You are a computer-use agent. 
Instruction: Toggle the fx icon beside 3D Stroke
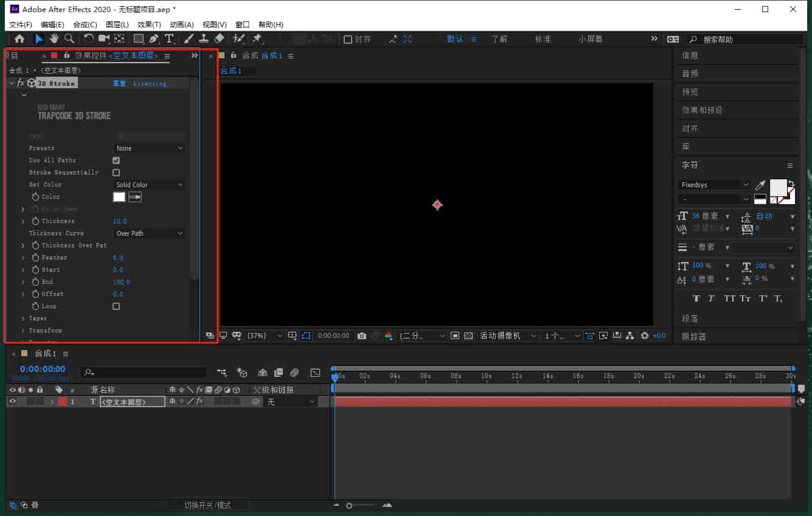(20, 83)
